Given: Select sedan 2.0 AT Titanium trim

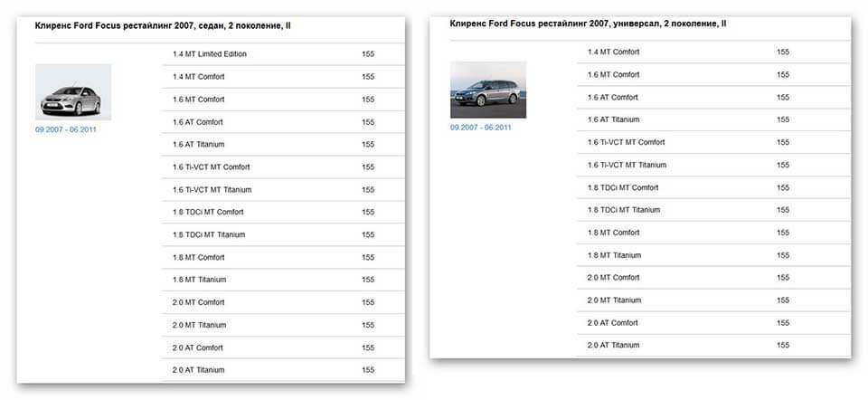Looking at the screenshot, I should point(199,370).
